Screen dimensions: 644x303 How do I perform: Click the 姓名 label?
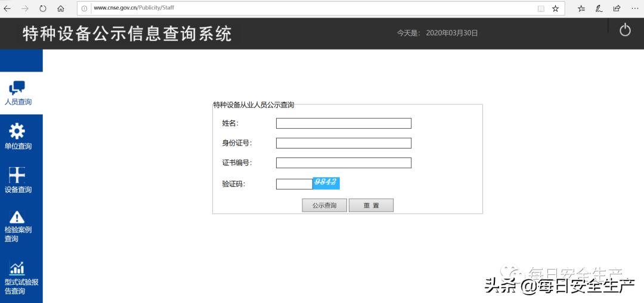pyautogui.click(x=230, y=123)
